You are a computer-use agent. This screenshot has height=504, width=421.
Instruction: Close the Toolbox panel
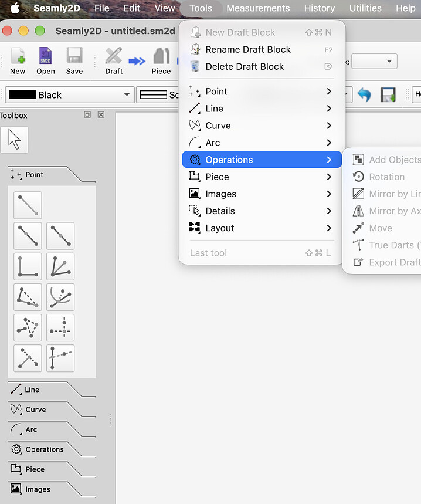tap(101, 115)
